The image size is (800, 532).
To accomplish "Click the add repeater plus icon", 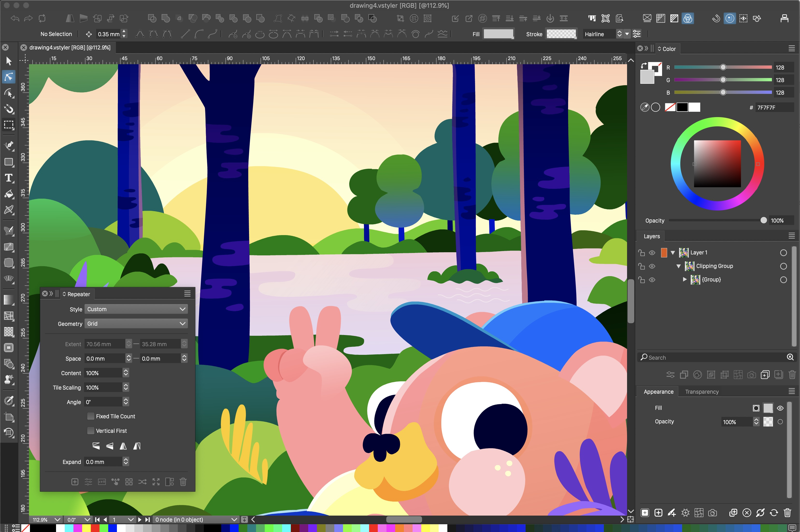I will (75, 482).
